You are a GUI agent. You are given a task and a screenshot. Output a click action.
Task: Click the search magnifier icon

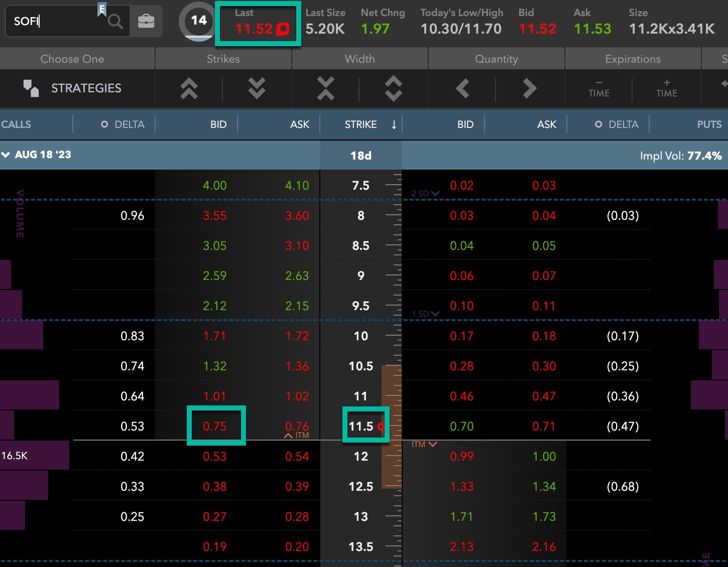(115, 21)
